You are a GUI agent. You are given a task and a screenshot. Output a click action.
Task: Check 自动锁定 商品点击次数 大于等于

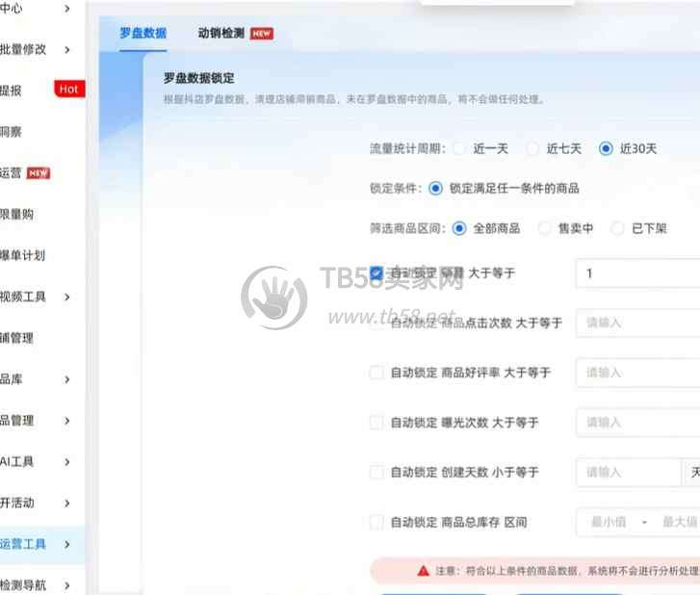coord(376,323)
